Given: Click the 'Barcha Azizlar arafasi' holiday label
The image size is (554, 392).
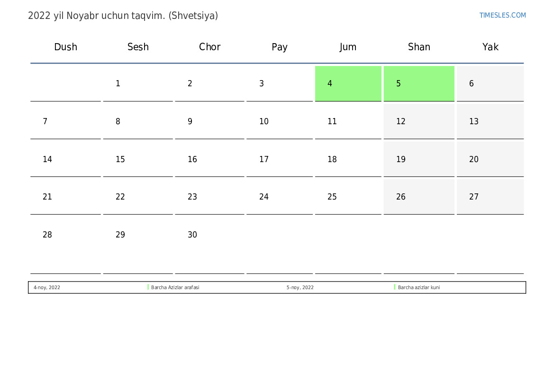Looking at the screenshot, I should pos(175,287).
